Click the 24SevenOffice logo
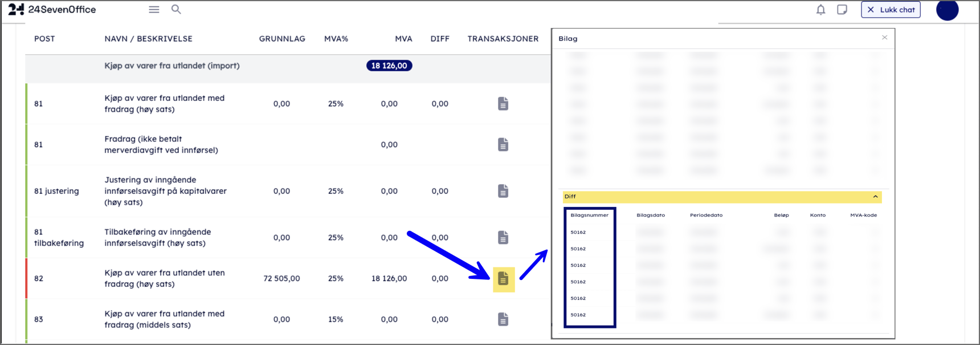The height and width of the screenshot is (345, 980). tap(52, 10)
